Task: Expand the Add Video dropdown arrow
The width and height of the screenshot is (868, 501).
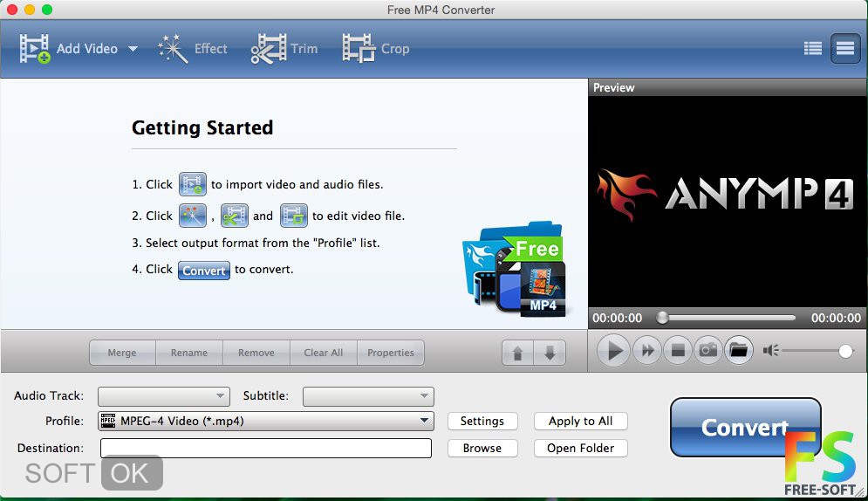Action: [133, 49]
